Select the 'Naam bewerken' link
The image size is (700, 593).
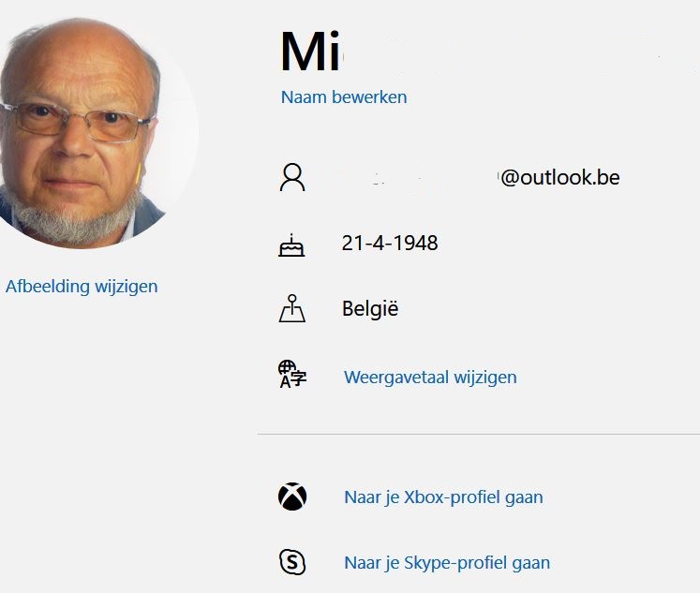pos(344,96)
